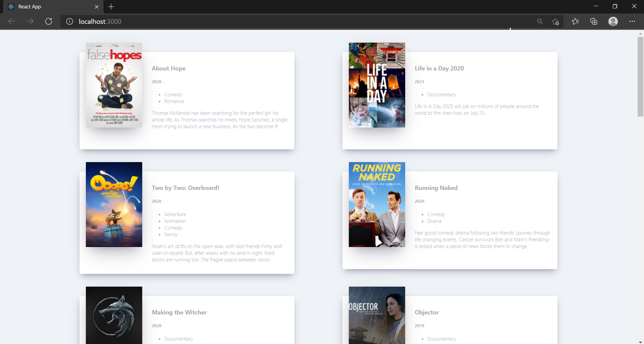Click the Running Naked plot description
The height and width of the screenshot is (344, 644).
[482, 240]
